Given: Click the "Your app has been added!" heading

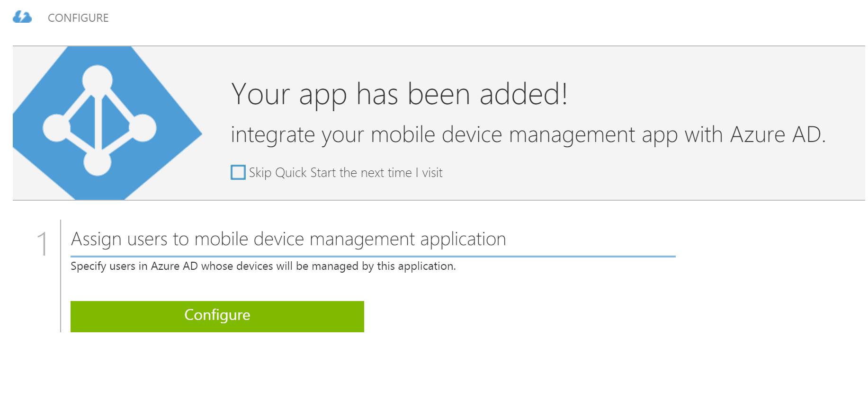Looking at the screenshot, I should (399, 94).
